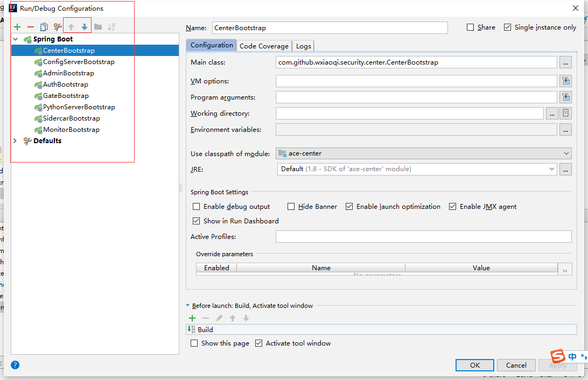
Task: Click the Sogou input method S icon
Action: click(x=558, y=356)
